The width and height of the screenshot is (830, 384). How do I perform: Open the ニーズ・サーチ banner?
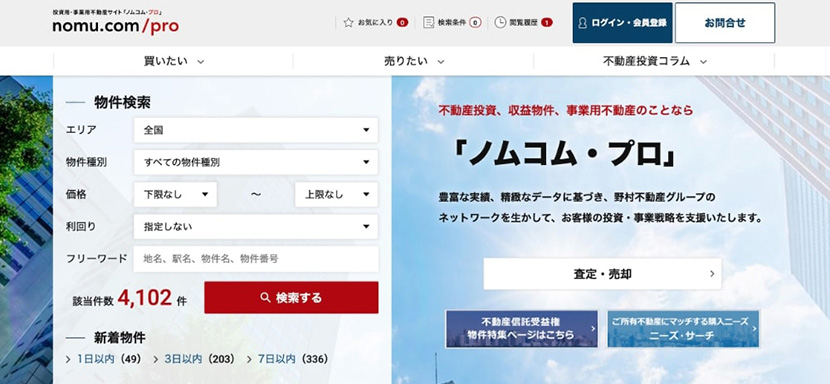click(683, 329)
